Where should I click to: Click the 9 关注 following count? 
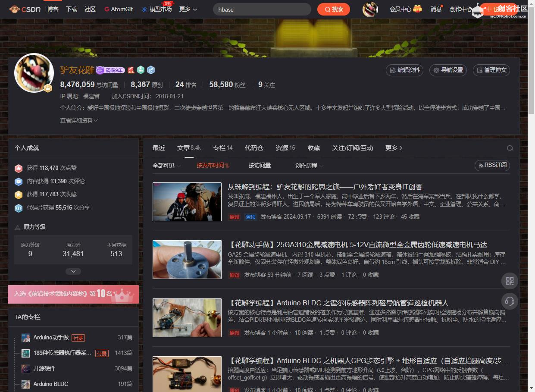pos(266,85)
